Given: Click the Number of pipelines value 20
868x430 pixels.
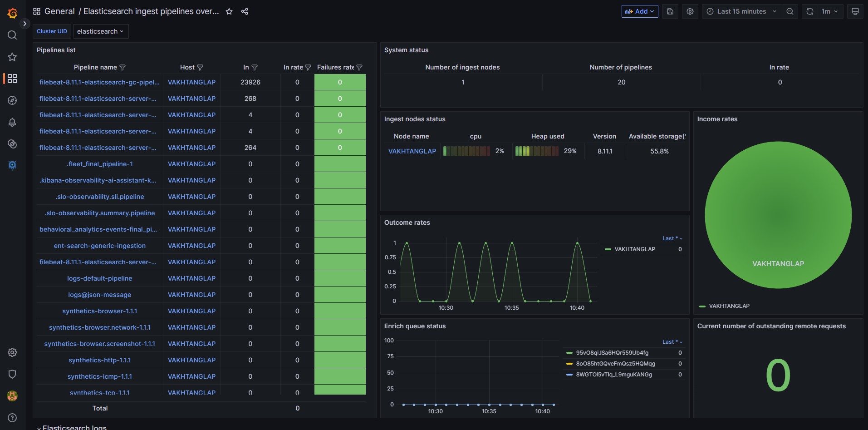Looking at the screenshot, I should 621,82.
